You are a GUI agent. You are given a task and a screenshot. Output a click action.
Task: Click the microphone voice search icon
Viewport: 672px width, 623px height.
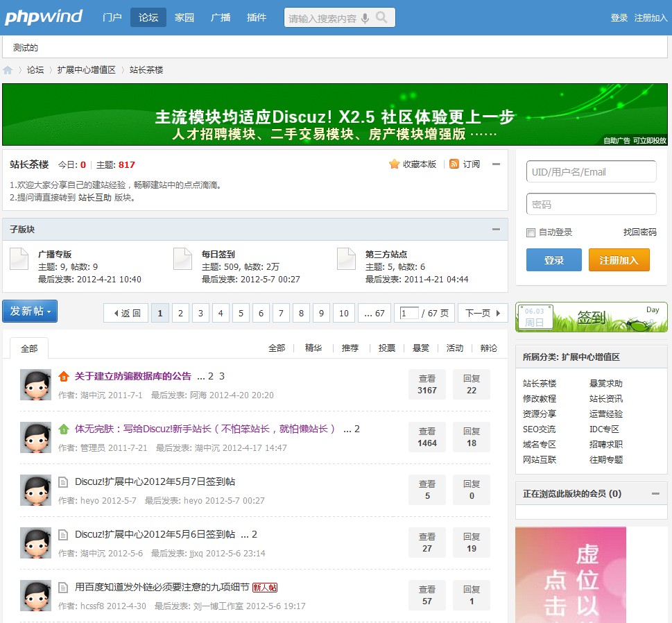(365, 18)
